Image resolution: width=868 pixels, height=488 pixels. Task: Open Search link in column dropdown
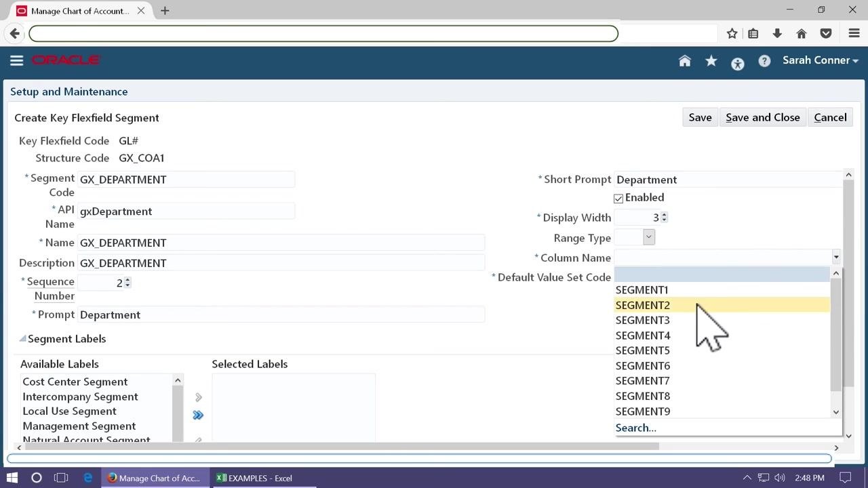click(636, 428)
